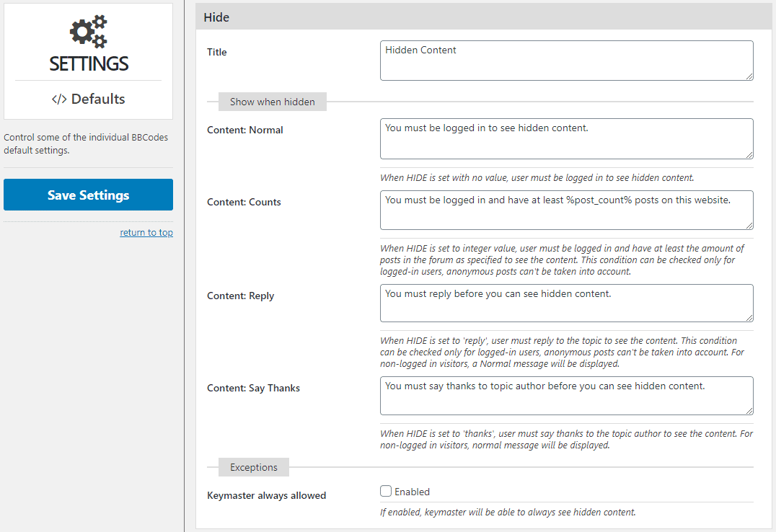Enable the Keymaster always allowed checkbox

tap(386, 491)
